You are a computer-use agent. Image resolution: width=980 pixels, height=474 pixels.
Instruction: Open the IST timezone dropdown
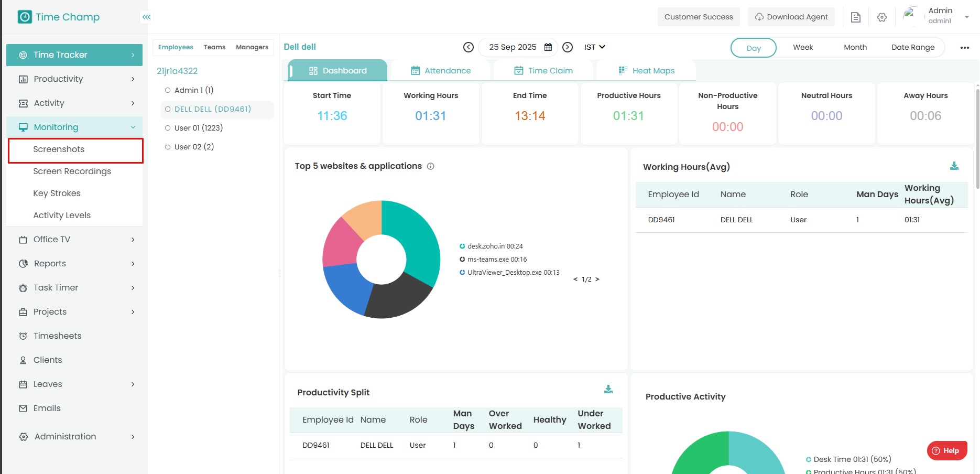tap(594, 47)
